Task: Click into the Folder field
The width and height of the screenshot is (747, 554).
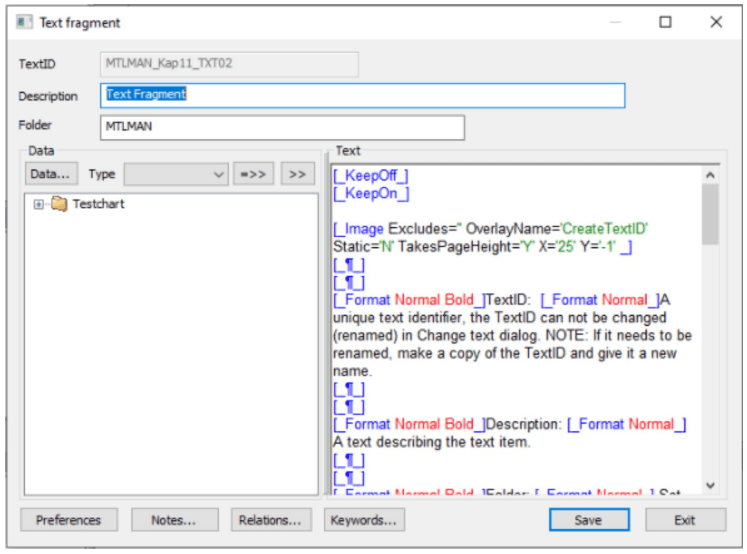Action: pyautogui.click(x=282, y=128)
